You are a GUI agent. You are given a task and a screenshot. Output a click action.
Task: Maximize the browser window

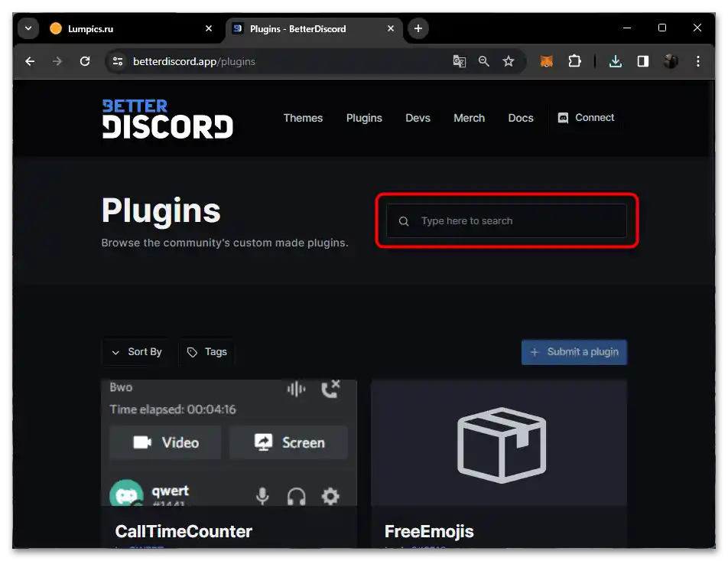(662, 28)
